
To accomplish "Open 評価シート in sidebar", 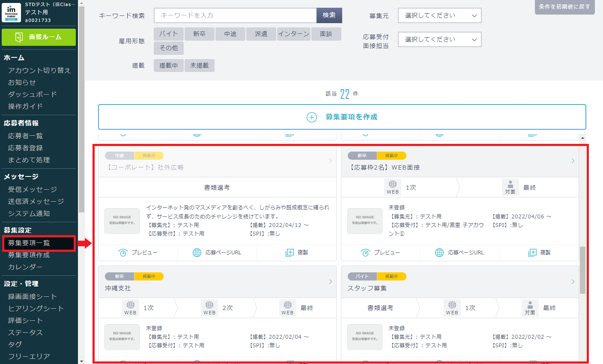I will click(25, 320).
